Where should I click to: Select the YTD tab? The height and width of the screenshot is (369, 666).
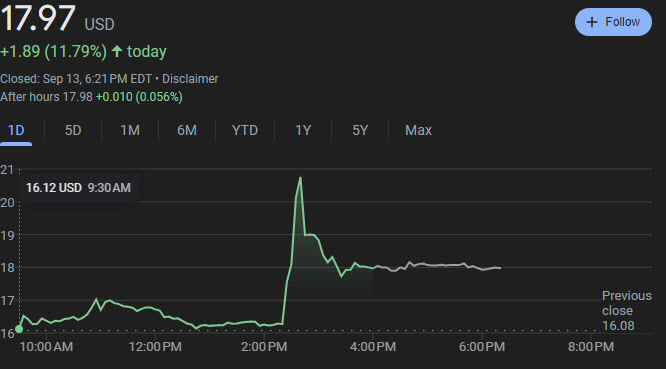(x=245, y=130)
